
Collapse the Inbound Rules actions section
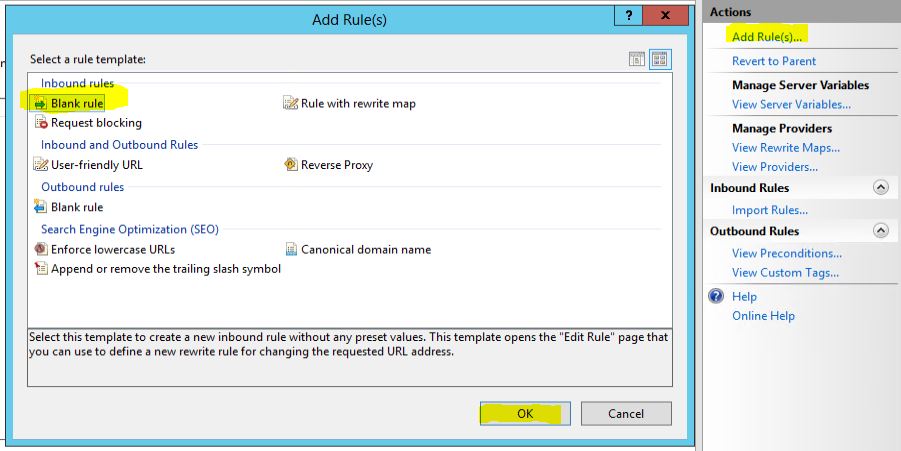(x=880, y=188)
